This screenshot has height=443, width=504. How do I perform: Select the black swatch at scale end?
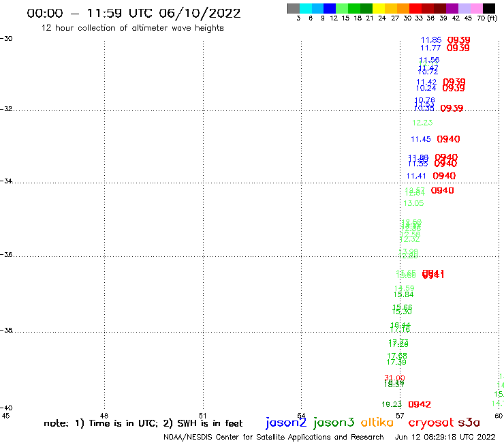coord(489,8)
